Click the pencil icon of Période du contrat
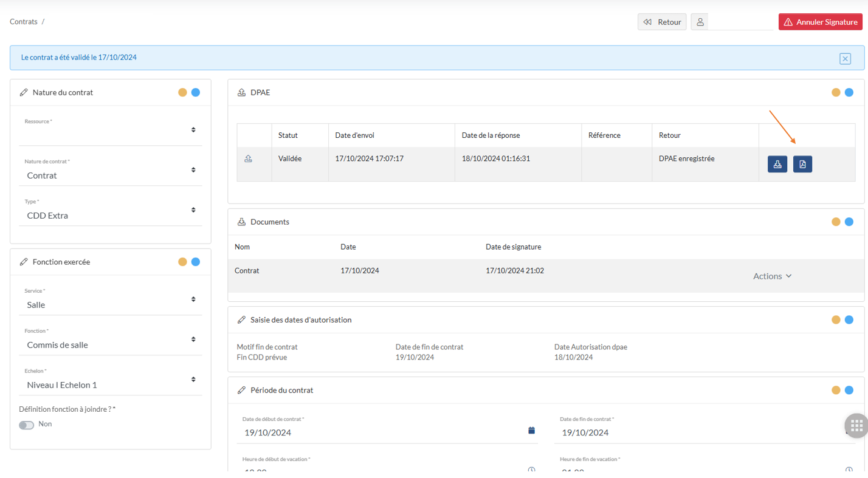The image size is (868, 478). click(x=241, y=390)
